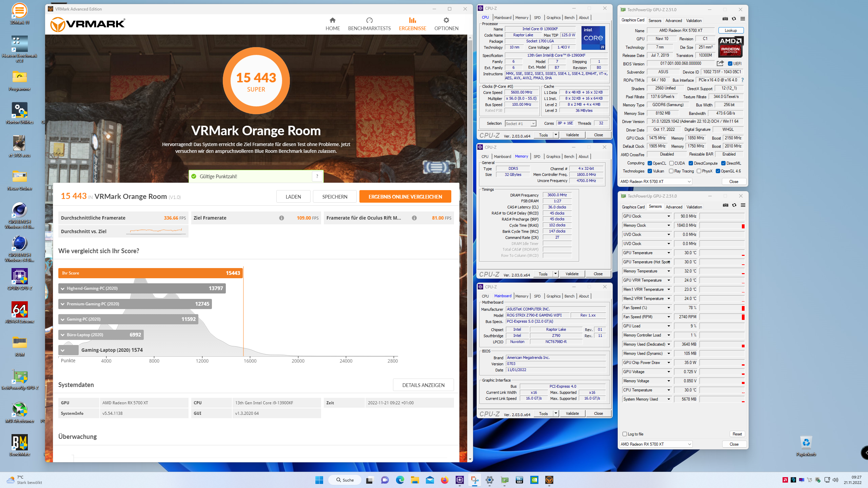Click the DETAILS ANZEIGEN button

pos(423,385)
